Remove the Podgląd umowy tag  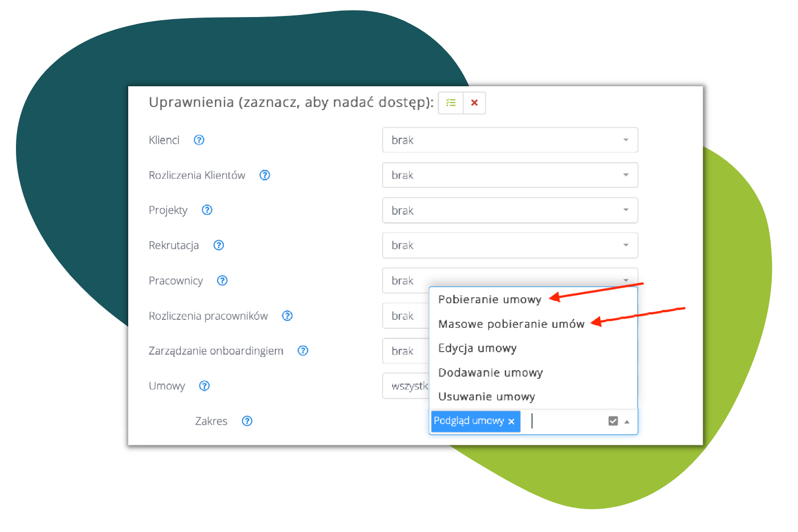(511, 421)
